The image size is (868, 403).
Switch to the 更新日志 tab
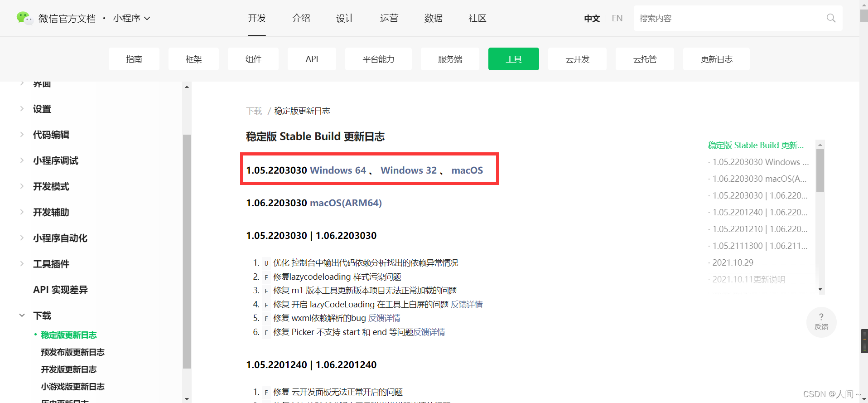[x=716, y=59]
